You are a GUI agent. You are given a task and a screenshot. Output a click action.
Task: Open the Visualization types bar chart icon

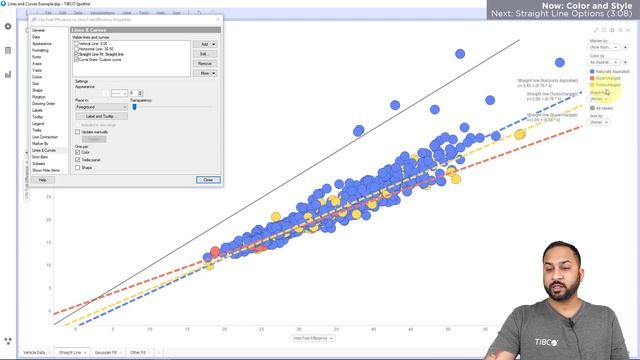pos(8,74)
